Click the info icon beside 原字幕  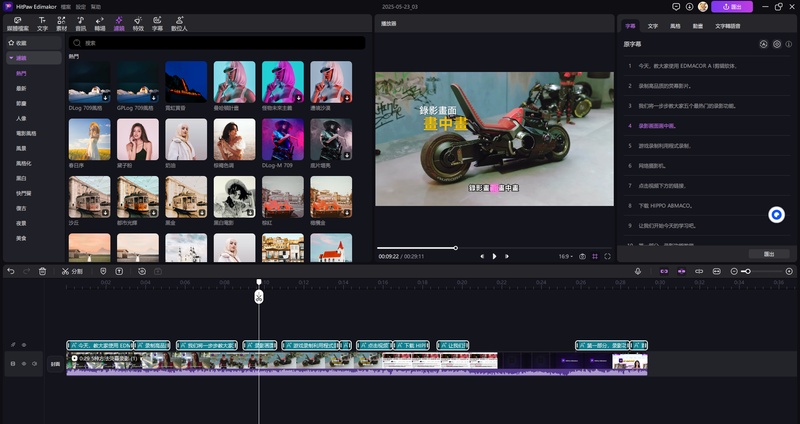789,44
